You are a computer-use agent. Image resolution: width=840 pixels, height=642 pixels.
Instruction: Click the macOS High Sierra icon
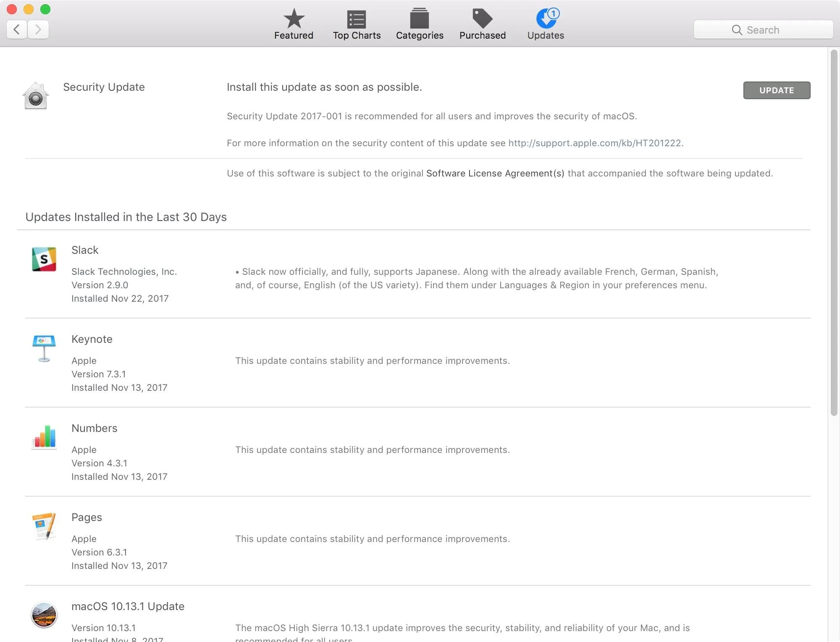tap(44, 615)
